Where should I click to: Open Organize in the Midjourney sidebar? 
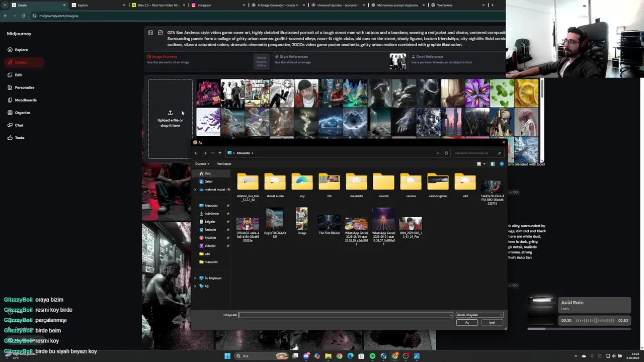19,113
